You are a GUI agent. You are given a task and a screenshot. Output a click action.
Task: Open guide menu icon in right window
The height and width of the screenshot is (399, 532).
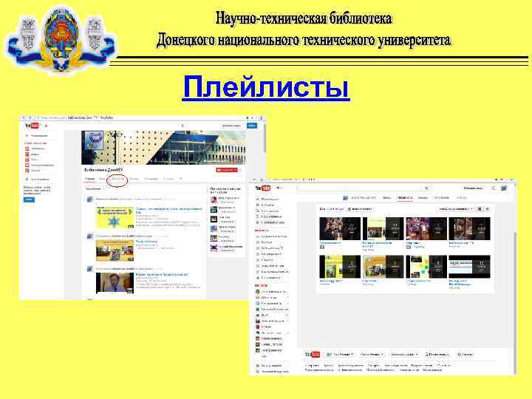tap(279, 188)
